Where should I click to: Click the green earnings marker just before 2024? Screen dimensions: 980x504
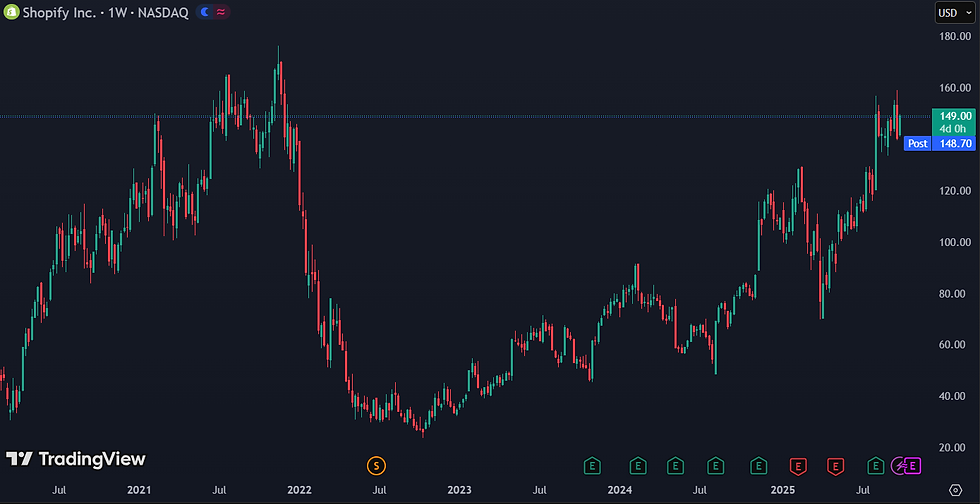coord(592,465)
